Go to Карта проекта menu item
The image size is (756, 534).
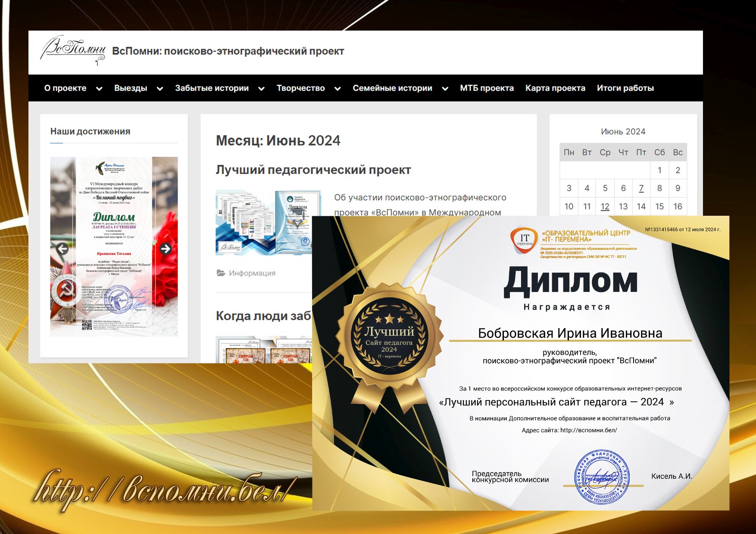(555, 88)
